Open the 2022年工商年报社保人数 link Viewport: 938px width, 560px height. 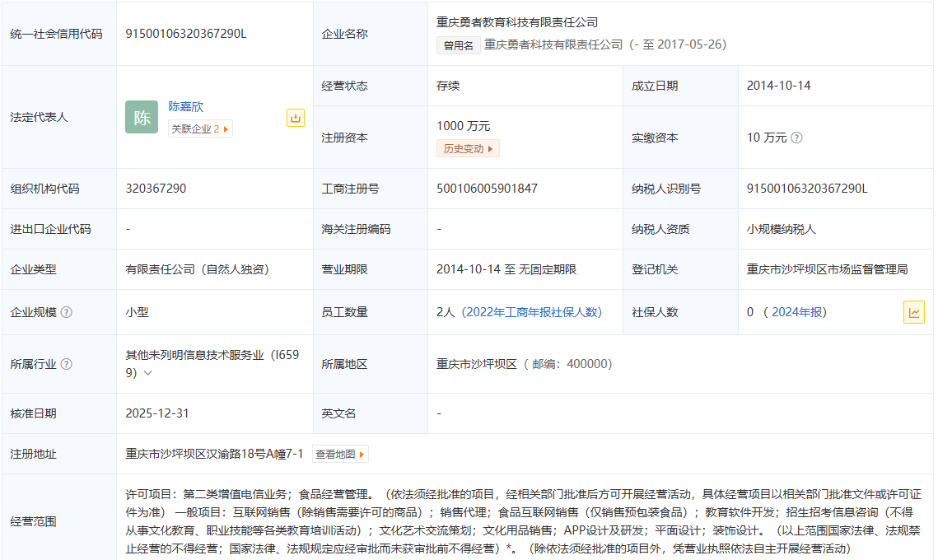[532, 312]
